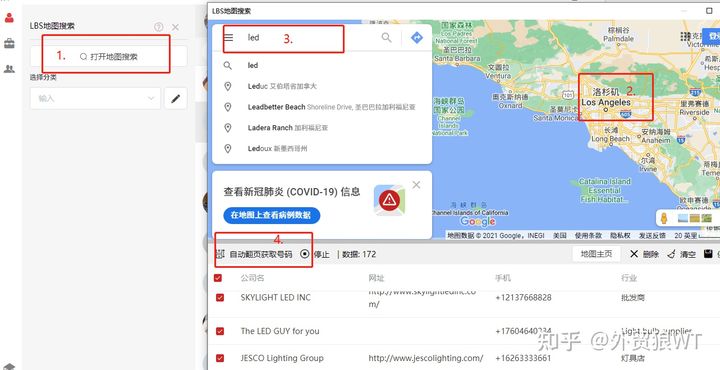Select the second map layer thumbnail
Viewport: 720px width, 370px height.
point(695,219)
